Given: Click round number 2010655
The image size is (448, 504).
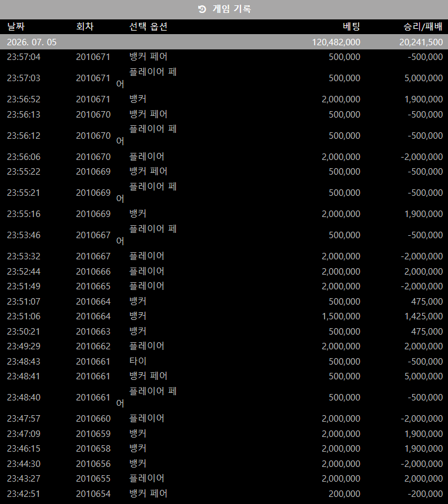Looking at the screenshot, I should tap(93, 479).
